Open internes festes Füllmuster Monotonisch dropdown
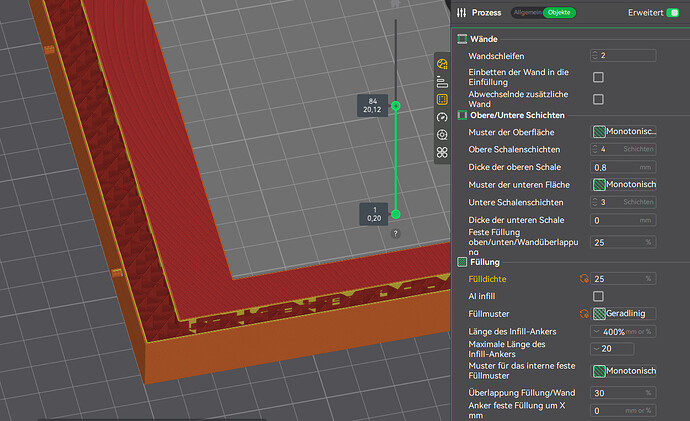 click(x=623, y=371)
